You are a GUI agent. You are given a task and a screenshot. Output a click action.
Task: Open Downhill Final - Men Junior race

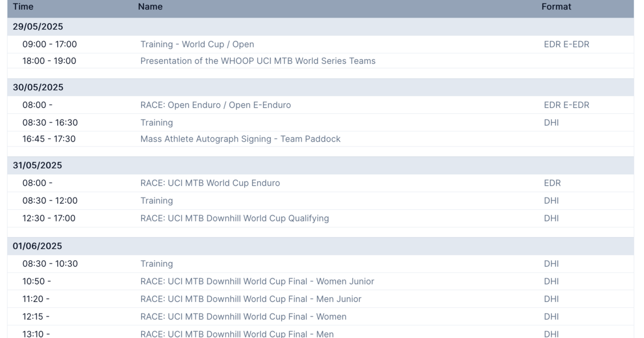coord(251,299)
